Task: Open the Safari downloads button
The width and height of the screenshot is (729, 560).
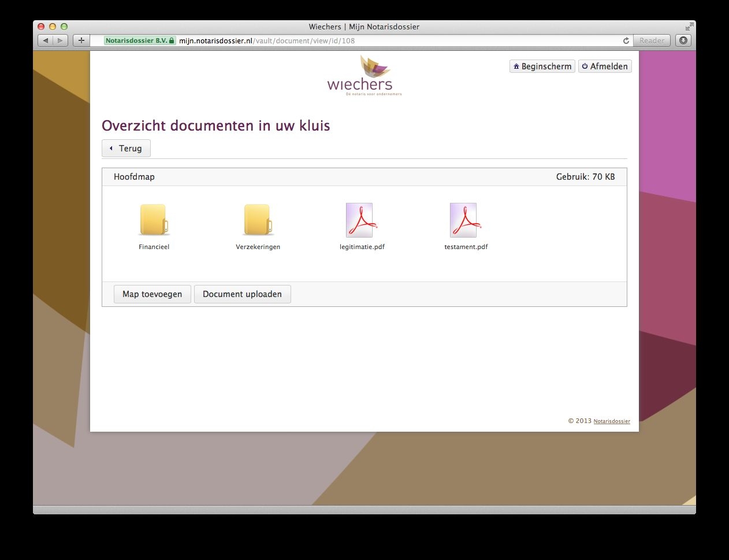Action: point(683,40)
